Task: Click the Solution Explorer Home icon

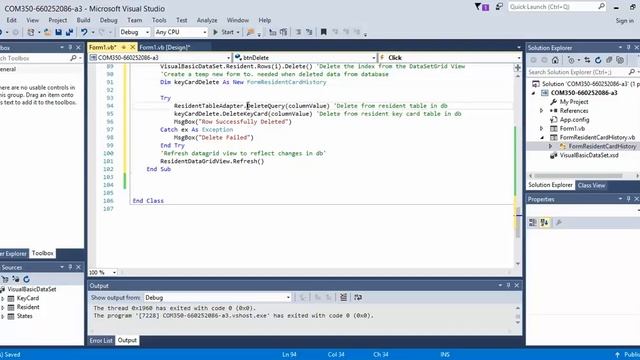Action: 555,60
